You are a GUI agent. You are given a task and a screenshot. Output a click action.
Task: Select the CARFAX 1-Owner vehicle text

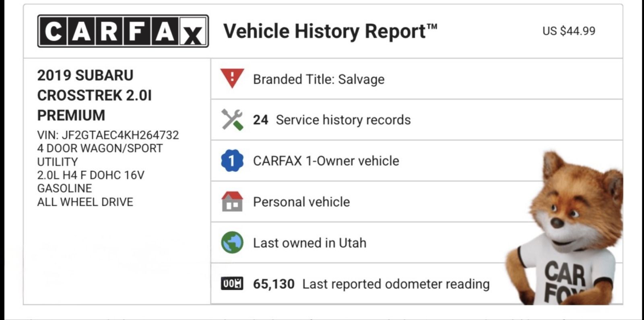[326, 161]
